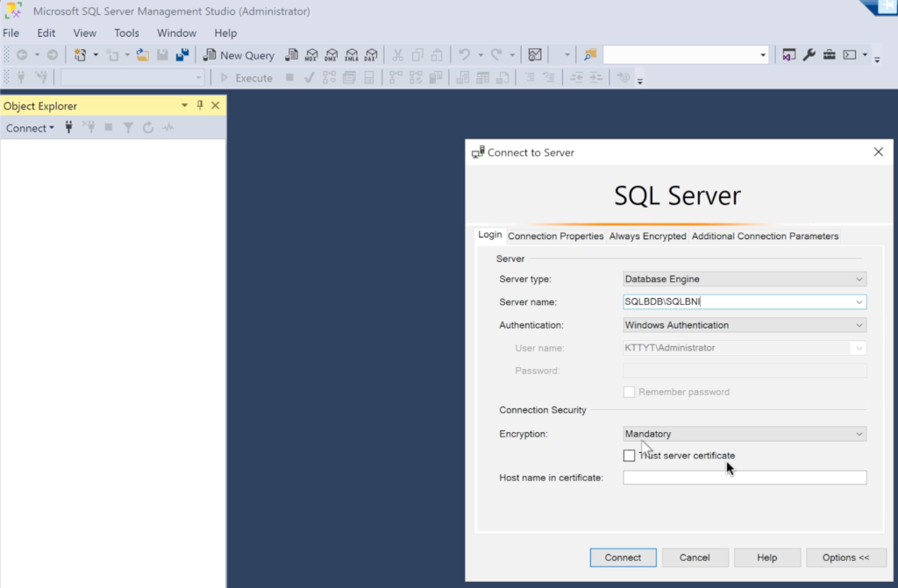Viewport: 898px width, 588px height.
Task: Switch to Additional Connection Parameters tab
Action: point(765,236)
